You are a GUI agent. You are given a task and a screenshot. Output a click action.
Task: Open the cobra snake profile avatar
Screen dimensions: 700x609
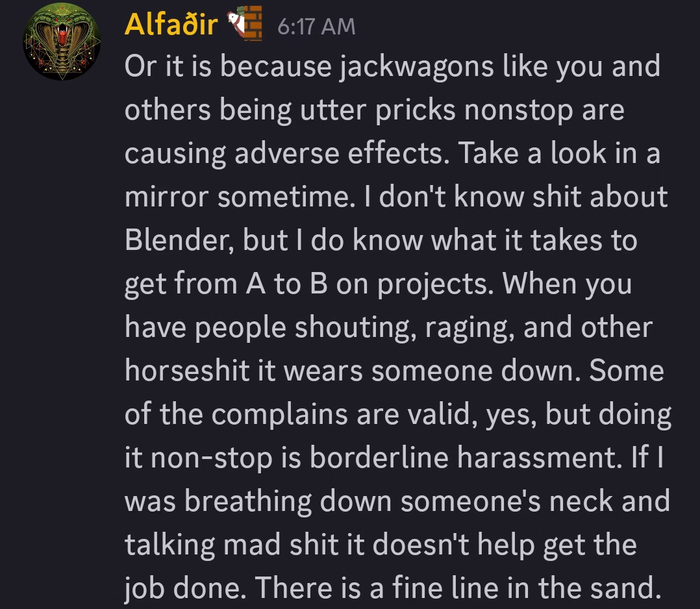click(x=62, y=42)
